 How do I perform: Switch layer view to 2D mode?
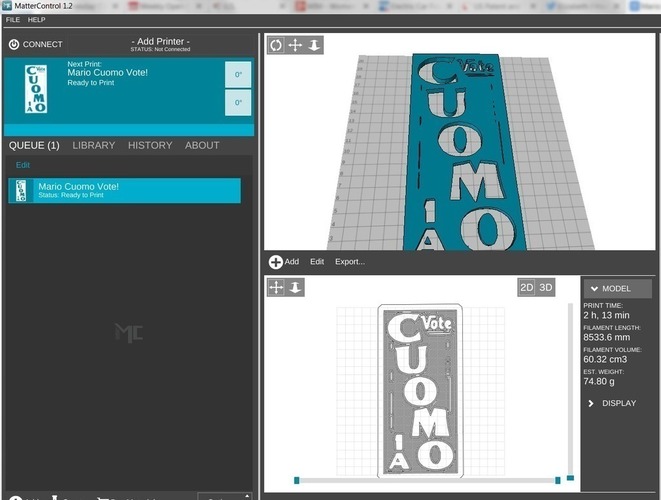click(527, 288)
